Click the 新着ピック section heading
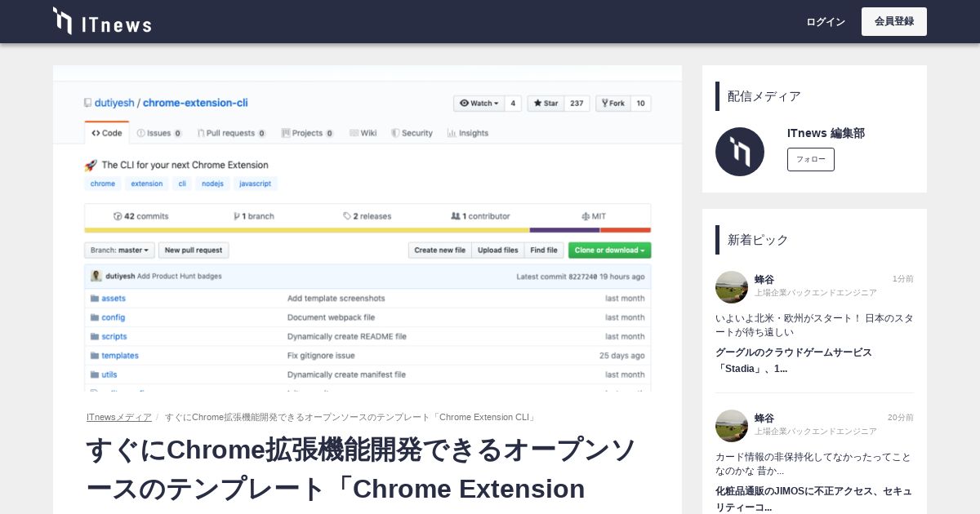The height and width of the screenshot is (514, 980). click(758, 240)
